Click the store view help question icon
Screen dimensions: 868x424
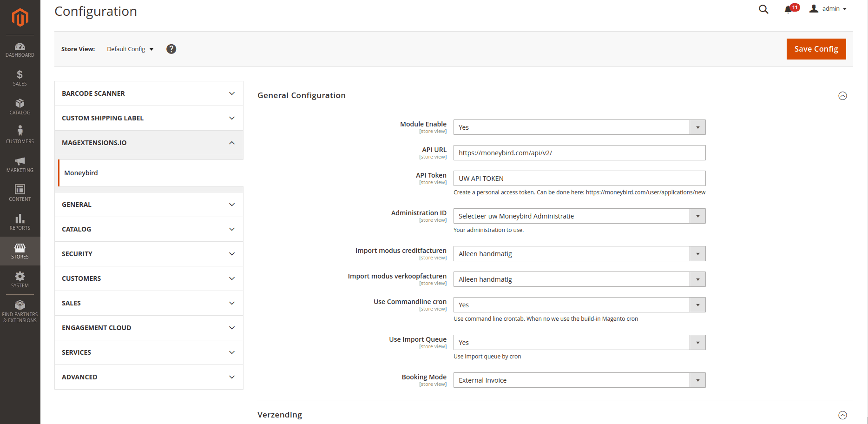click(x=171, y=49)
